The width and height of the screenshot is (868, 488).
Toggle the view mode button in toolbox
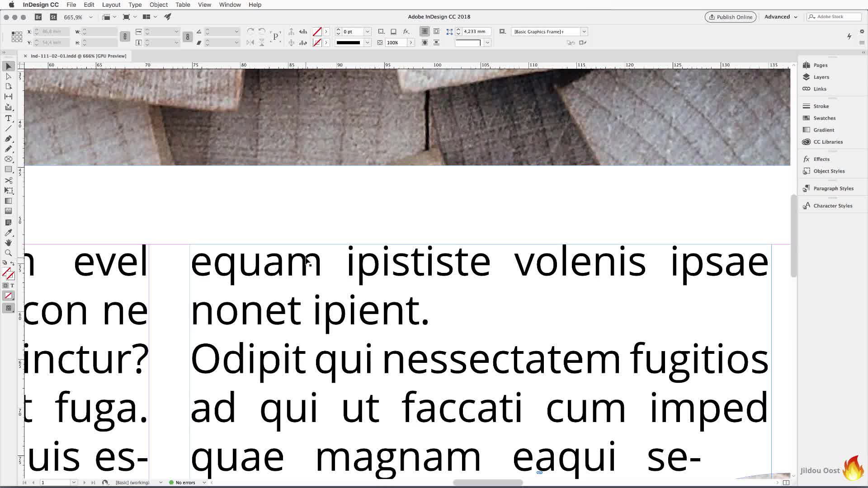tap(8, 308)
